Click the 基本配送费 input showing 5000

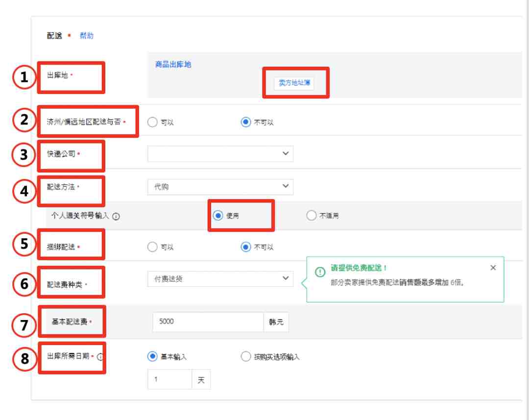tap(208, 321)
